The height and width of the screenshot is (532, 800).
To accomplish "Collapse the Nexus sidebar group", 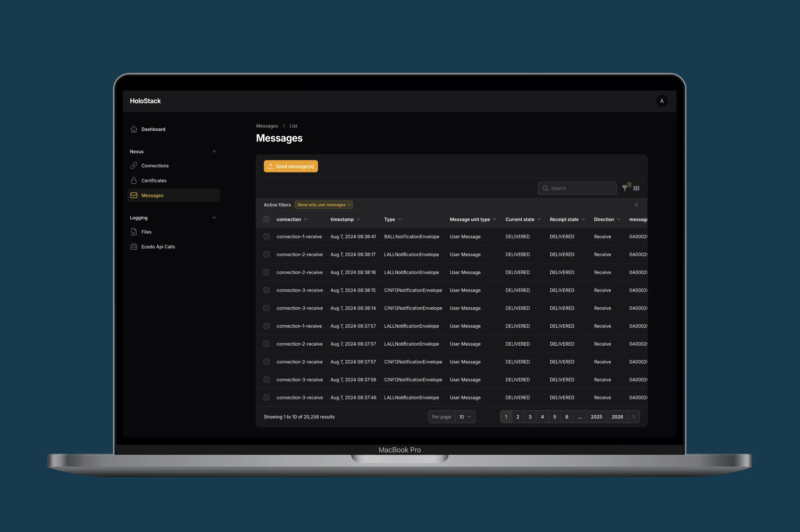I will 214,152.
